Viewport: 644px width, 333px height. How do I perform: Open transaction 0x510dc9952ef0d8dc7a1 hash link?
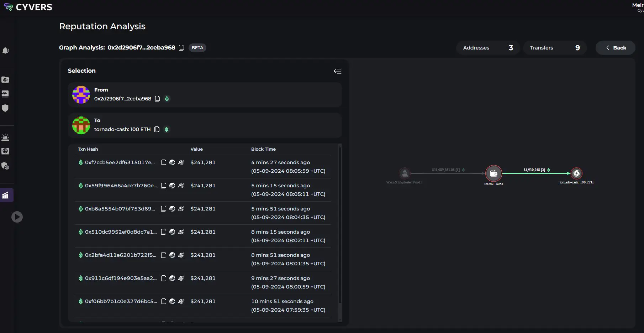pos(121,232)
